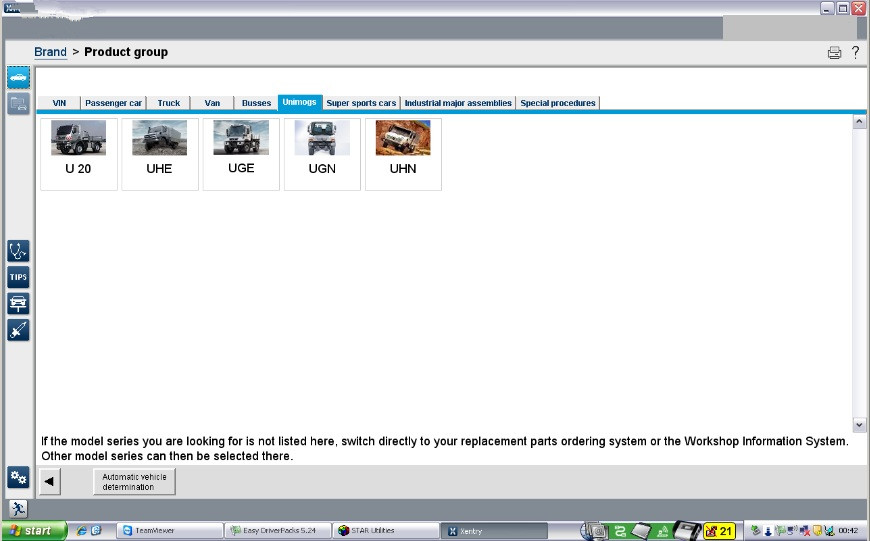Open help question mark icon
870x541 pixels.
(x=856, y=52)
